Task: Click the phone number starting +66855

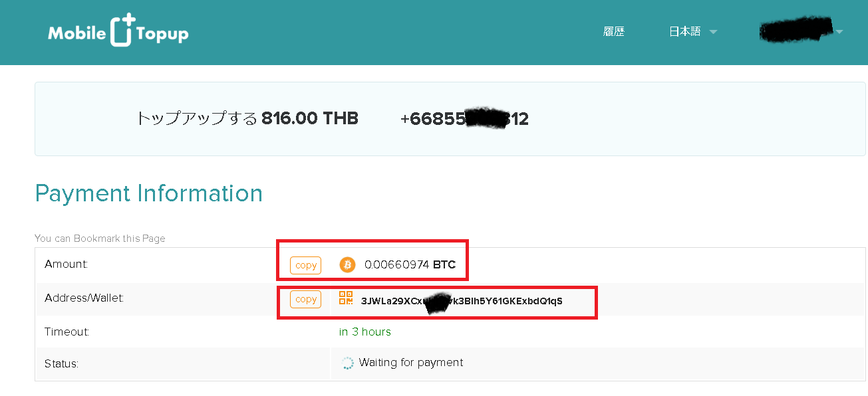Action: pyautogui.click(x=464, y=119)
